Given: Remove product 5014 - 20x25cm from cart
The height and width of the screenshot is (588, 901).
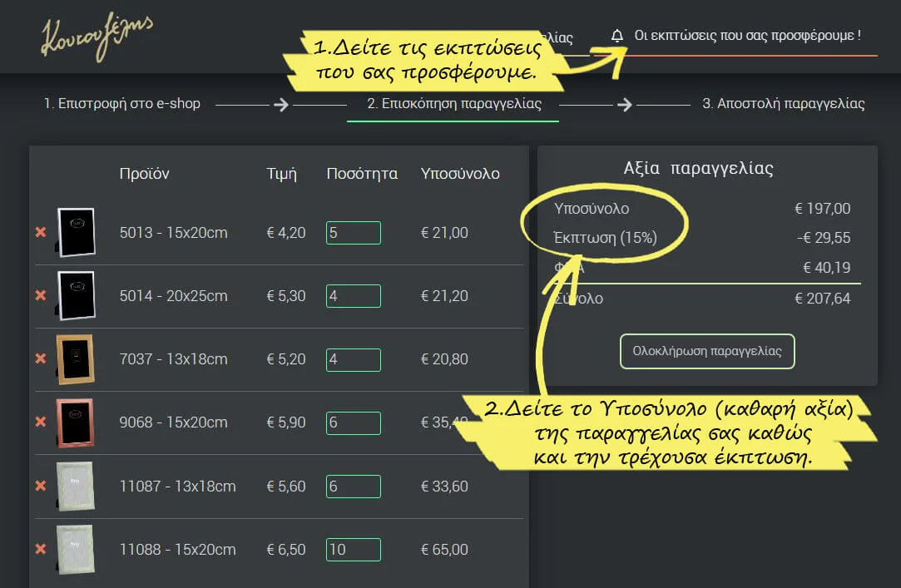Looking at the screenshot, I should [x=40, y=296].
